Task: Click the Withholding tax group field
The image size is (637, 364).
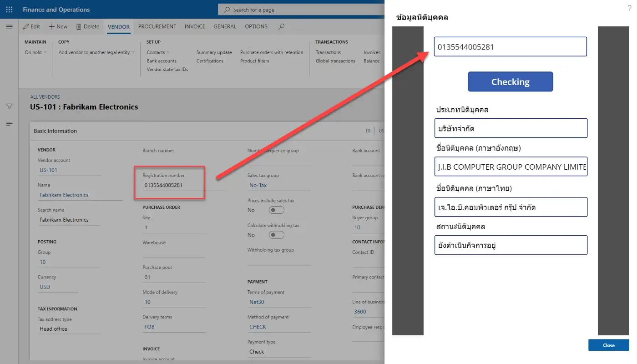Action: click(x=279, y=260)
